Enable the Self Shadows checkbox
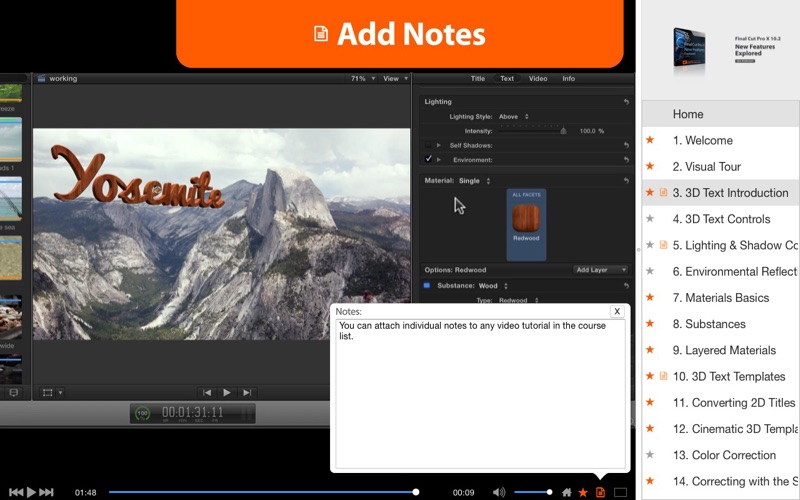This screenshot has height=500, width=800. tap(428, 145)
